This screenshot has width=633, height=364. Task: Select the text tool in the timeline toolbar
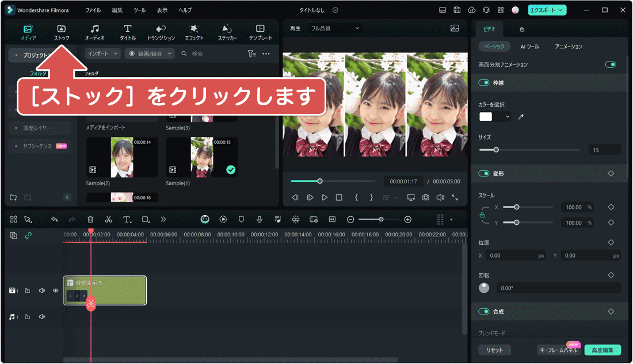click(126, 219)
